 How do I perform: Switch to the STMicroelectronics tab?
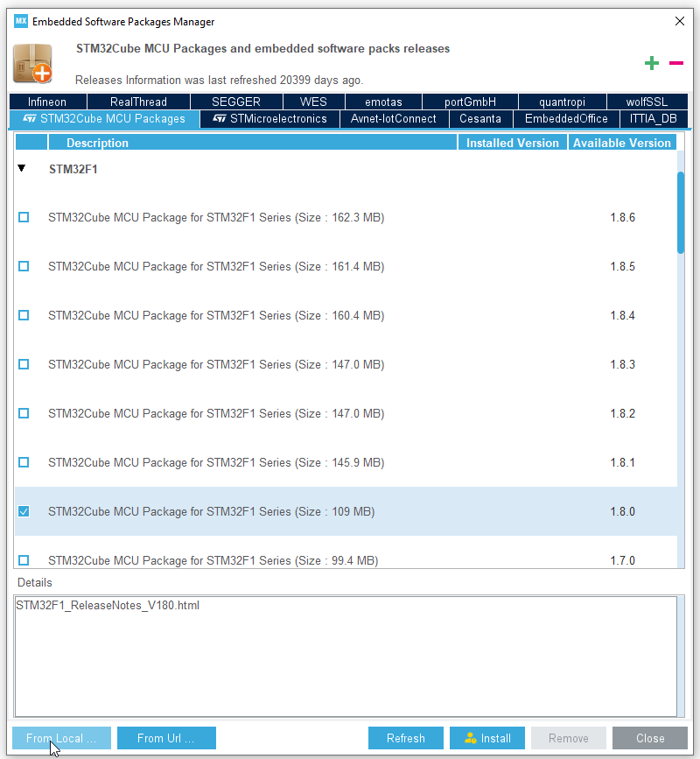pyautogui.click(x=270, y=119)
